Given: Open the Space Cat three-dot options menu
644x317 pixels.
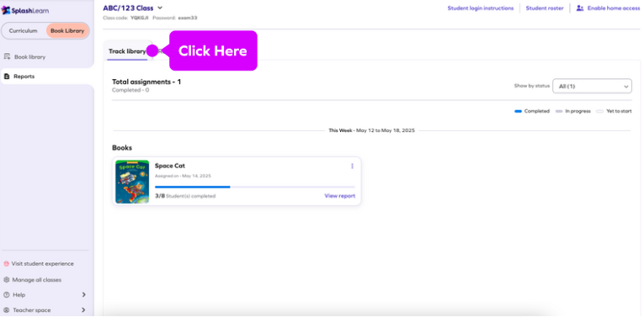Looking at the screenshot, I should (x=352, y=166).
